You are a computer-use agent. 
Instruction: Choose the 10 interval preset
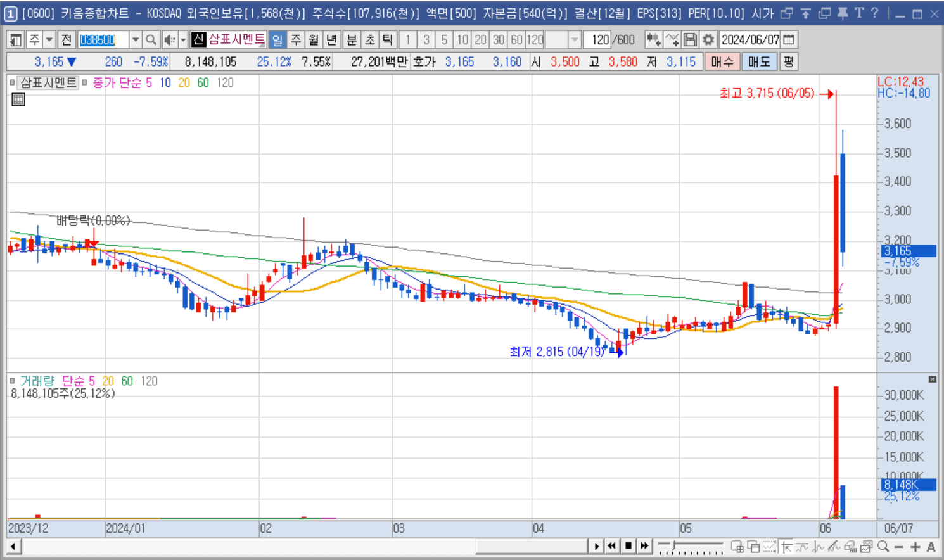(463, 40)
